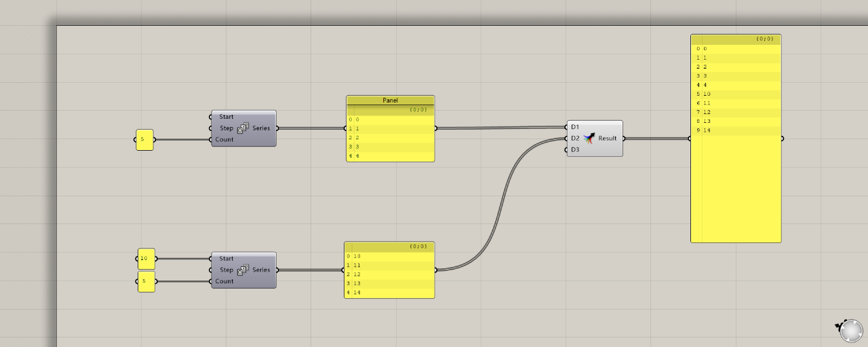Click the Result output of Merge
This screenshot has width=868, height=347.
(x=608, y=139)
